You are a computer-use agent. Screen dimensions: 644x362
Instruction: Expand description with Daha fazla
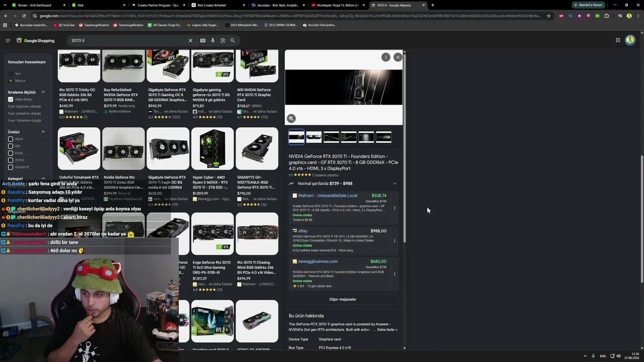[x=387, y=330]
